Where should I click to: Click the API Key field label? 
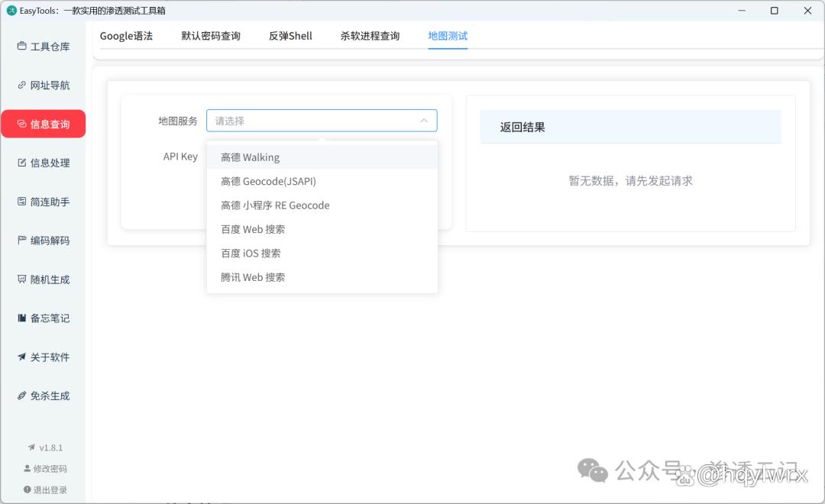180,157
